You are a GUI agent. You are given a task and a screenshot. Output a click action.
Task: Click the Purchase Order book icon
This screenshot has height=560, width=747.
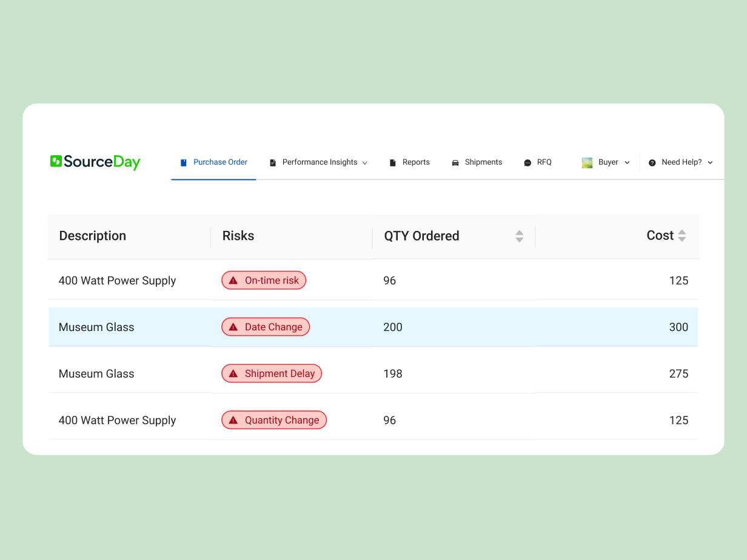(184, 162)
